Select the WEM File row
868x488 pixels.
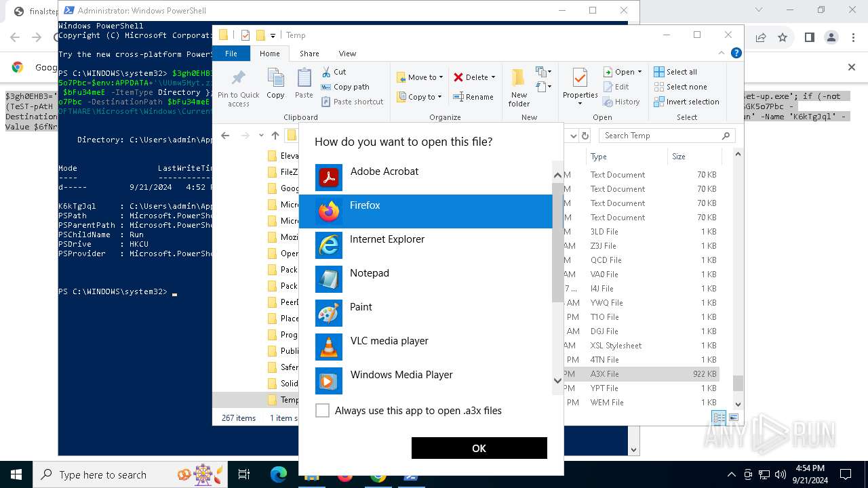click(x=641, y=403)
